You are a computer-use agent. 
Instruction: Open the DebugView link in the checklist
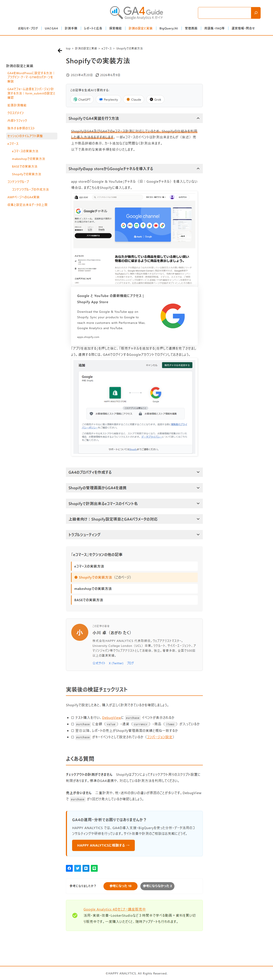(x=111, y=718)
